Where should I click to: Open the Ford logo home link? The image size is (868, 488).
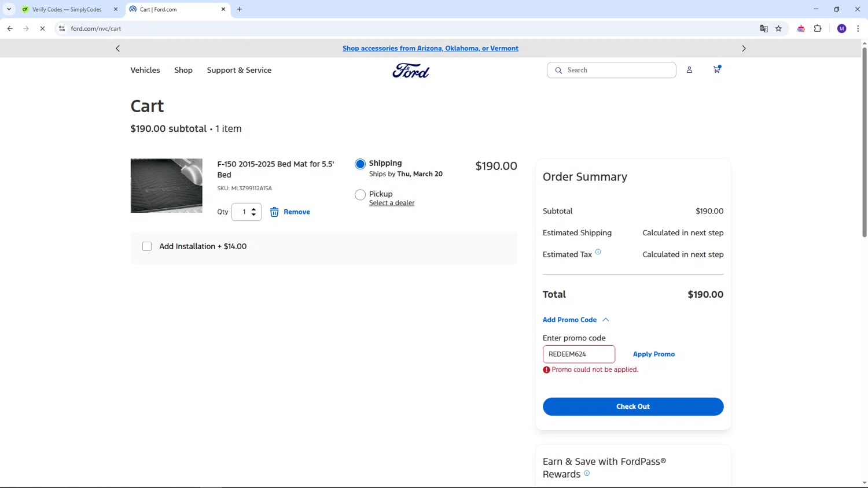click(411, 71)
